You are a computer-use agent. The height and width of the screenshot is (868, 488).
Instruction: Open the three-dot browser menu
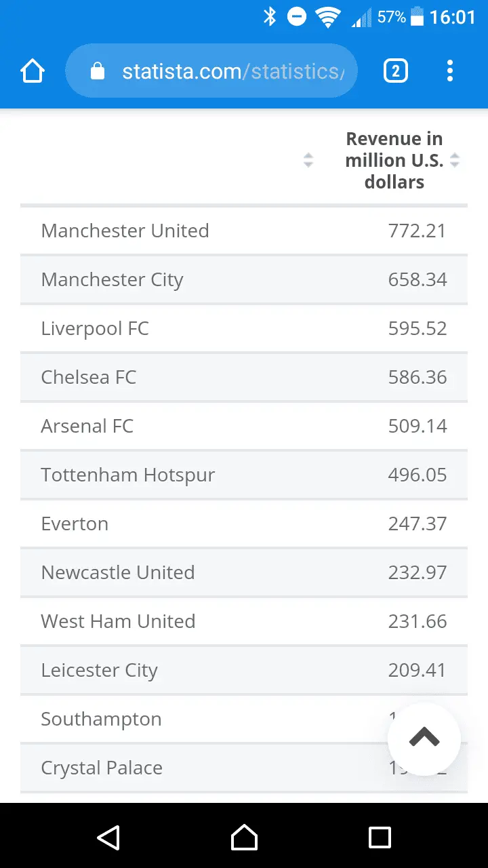450,71
